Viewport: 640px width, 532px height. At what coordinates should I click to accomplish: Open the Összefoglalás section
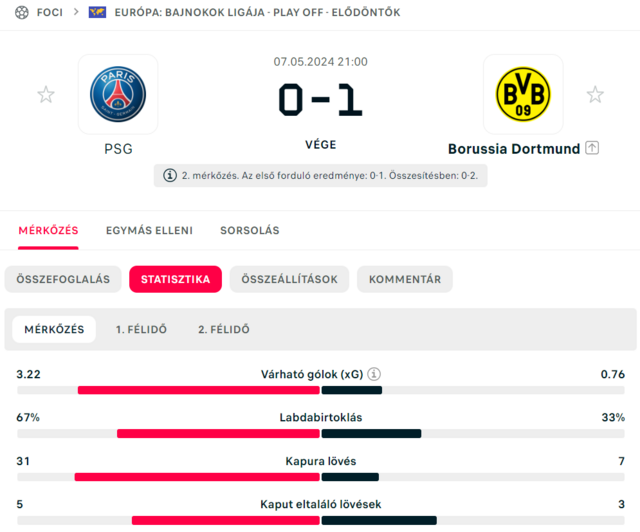tap(62, 279)
